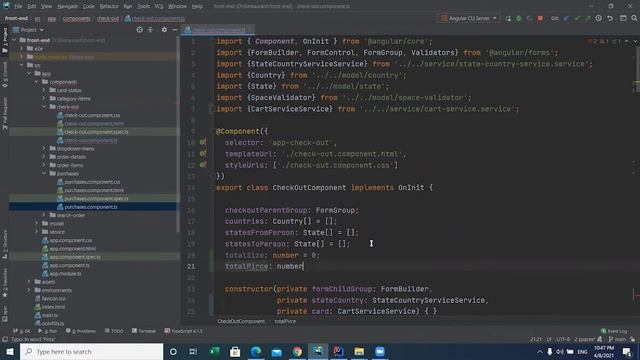The width and height of the screenshot is (640, 360).
Task: Open the vertical Project tool window tab
Action: click(5, 39)
